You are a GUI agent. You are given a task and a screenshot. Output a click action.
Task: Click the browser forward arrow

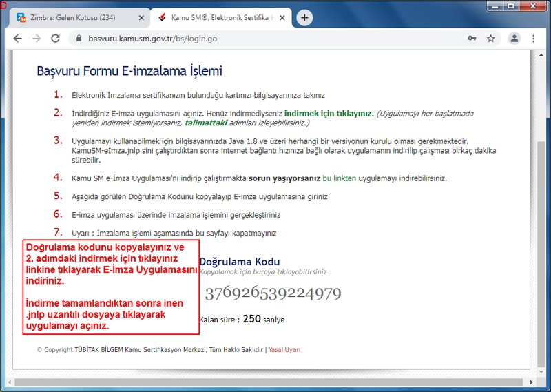tap(37, 39)
